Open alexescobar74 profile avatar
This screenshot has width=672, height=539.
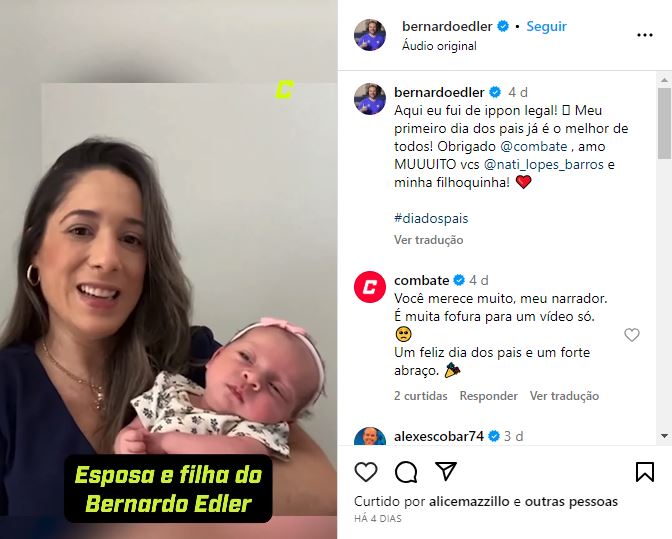pos(370,436)
